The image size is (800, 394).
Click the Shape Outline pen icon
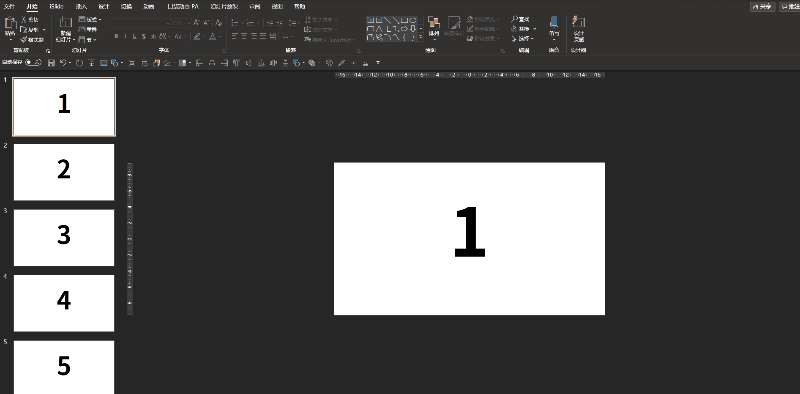470,29
